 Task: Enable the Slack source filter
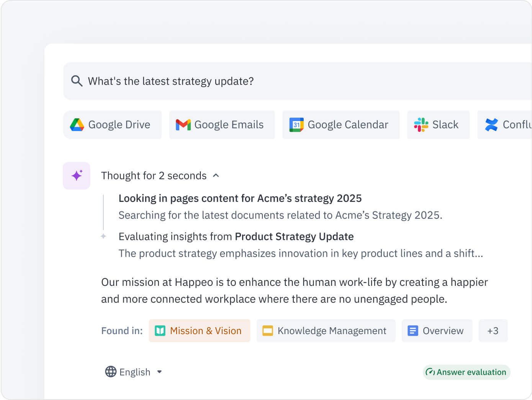pos(438,125)
